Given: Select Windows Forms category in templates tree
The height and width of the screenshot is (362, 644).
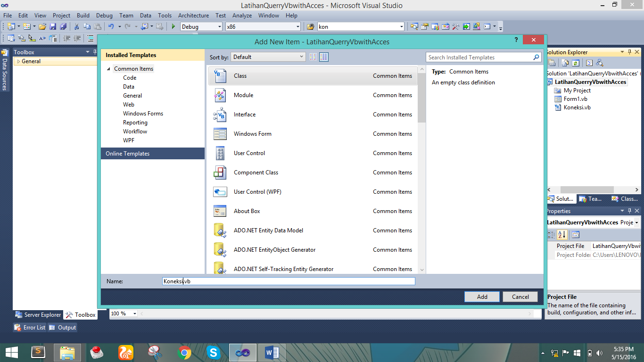Looking at the screenshot, I should pyautogui.click(x=143, y=114).
